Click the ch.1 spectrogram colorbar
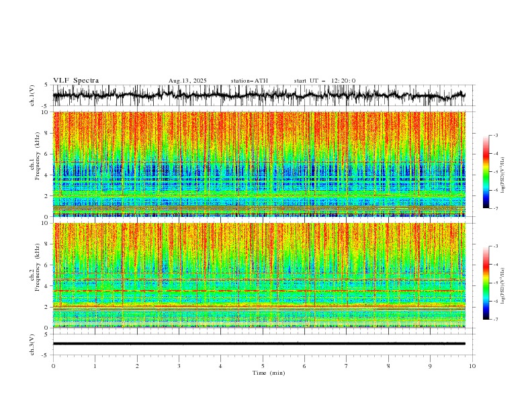Viewport: 532px width, 411px height. 486,172
